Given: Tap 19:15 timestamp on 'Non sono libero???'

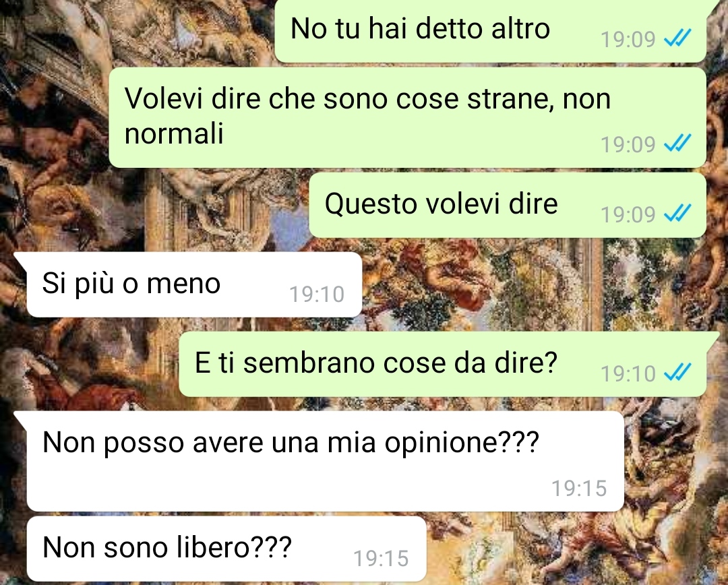Looking at the screenshot, I should [x=381, y=558].
